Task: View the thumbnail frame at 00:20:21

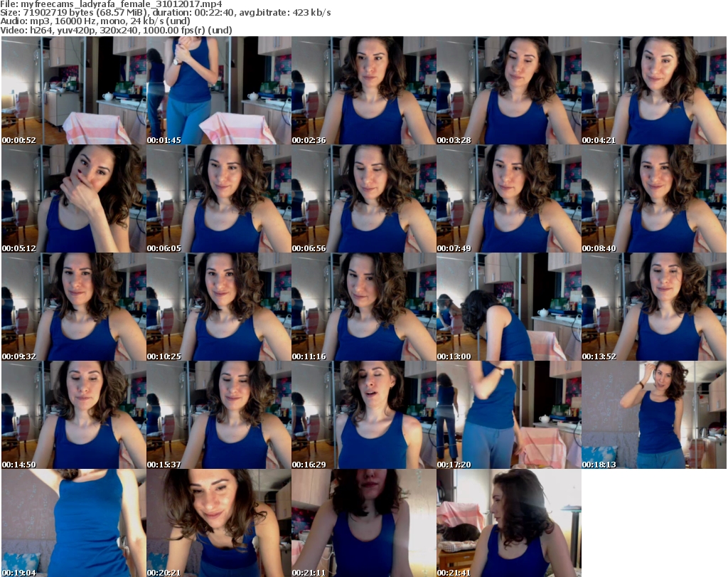Action: [219, 523]
